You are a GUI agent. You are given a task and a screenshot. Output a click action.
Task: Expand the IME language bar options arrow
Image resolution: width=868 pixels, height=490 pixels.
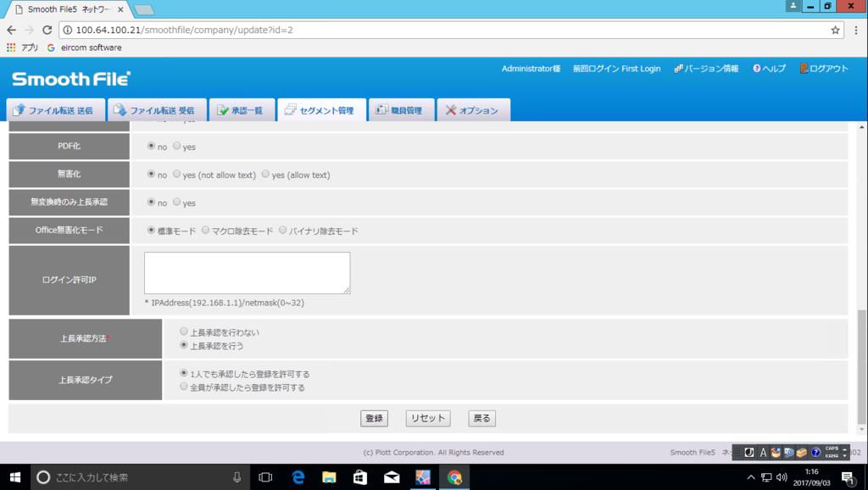point(845,454)
